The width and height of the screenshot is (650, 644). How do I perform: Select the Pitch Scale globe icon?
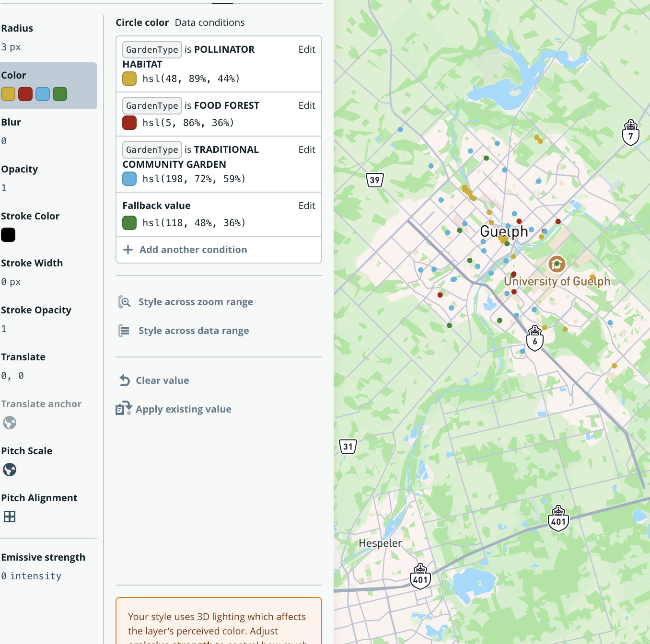[x=10, y=470]
